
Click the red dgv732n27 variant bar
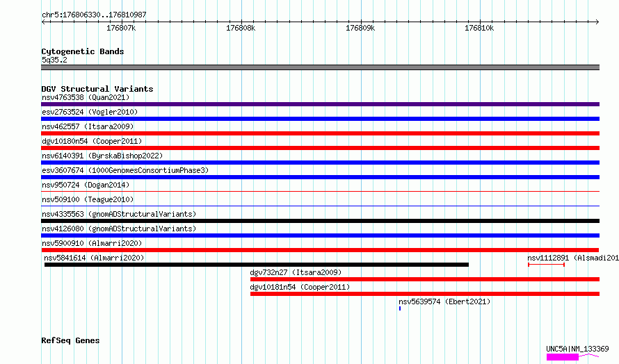(425, 279)
